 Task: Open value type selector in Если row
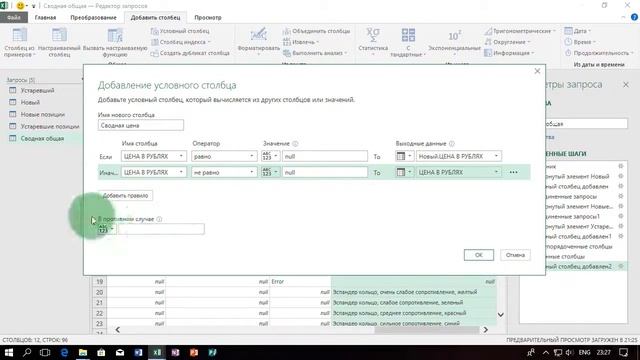(x=270, y=156)
